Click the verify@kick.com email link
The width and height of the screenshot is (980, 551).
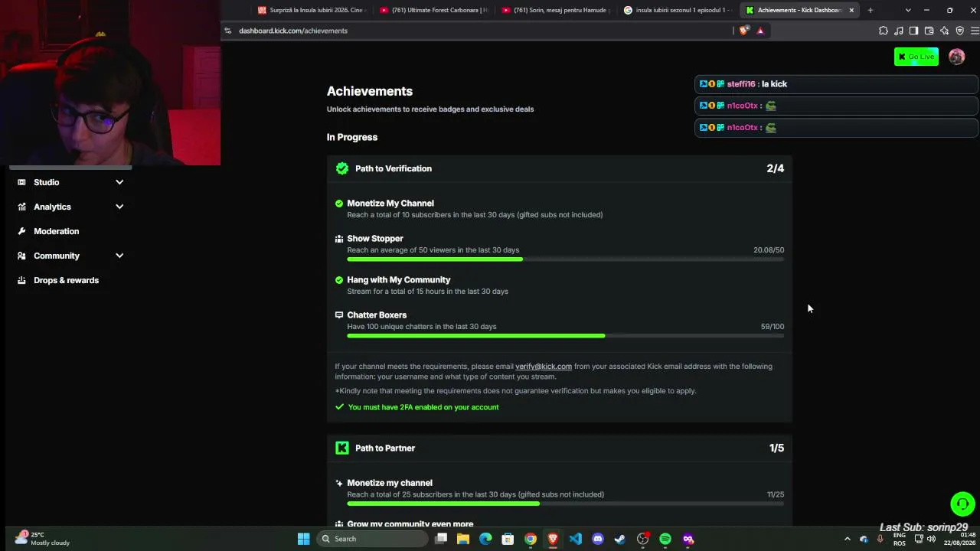(x=544, y=367)
